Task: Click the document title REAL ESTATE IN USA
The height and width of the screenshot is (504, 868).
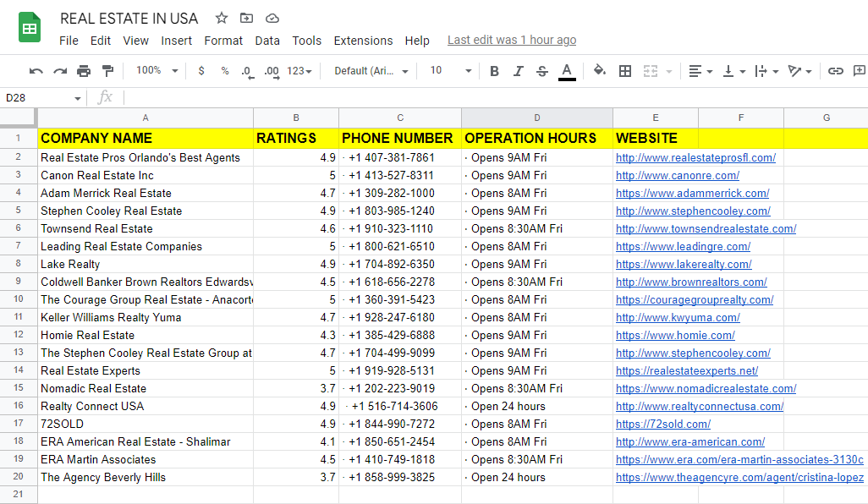Action: pos(129,19)
